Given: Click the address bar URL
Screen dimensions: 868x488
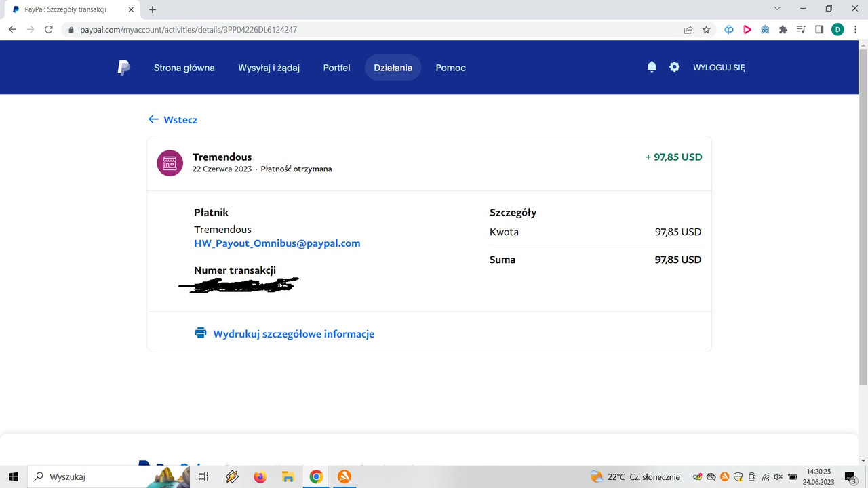Looking at the screenshot, I should (189, 30).
